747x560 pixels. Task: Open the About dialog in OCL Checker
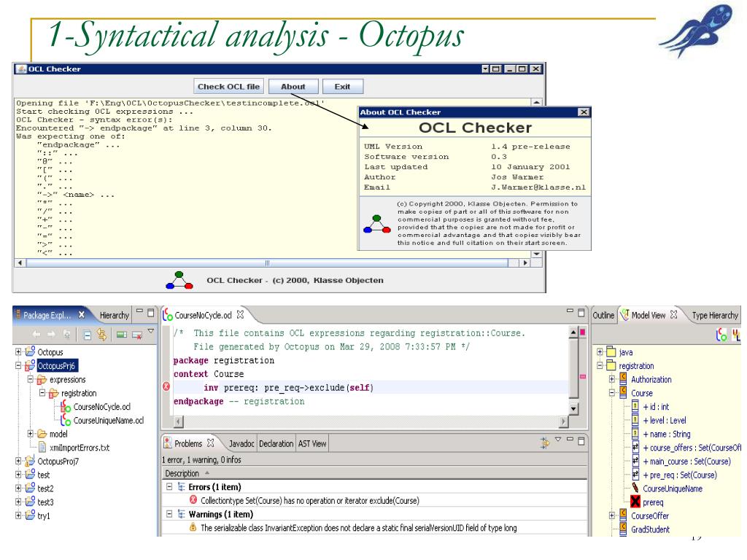(293, 87)
